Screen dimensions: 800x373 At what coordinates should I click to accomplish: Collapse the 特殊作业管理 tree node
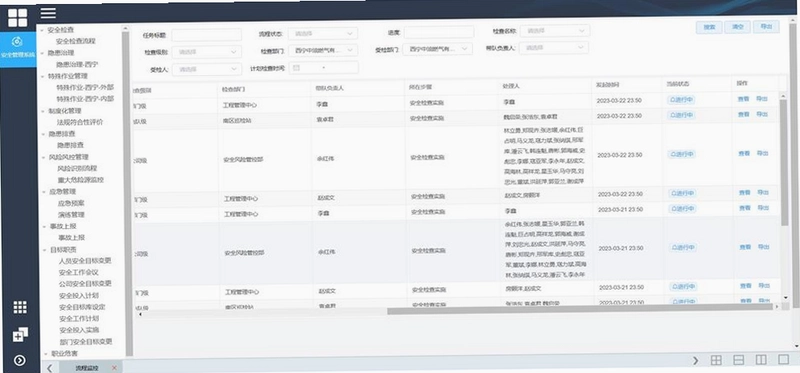coord(43,76)
